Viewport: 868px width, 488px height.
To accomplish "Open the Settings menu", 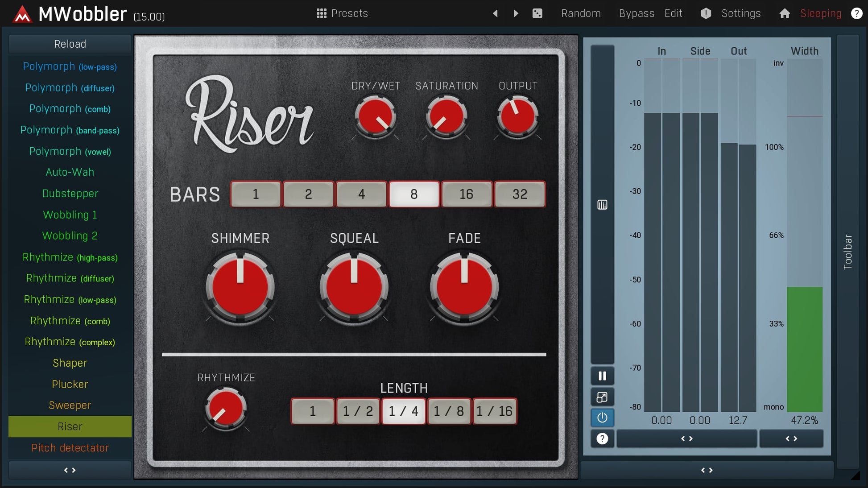I will click(x=740, y=13).
